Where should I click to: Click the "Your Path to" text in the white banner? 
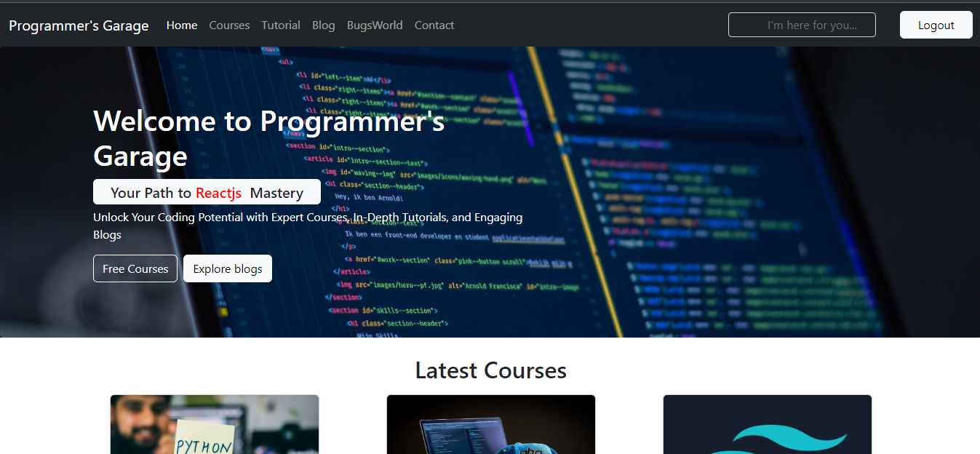[x=151, y=193]
